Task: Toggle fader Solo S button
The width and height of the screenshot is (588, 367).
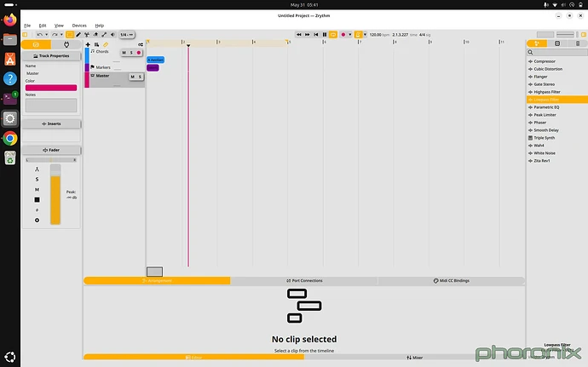Action: tap(37, 179)
